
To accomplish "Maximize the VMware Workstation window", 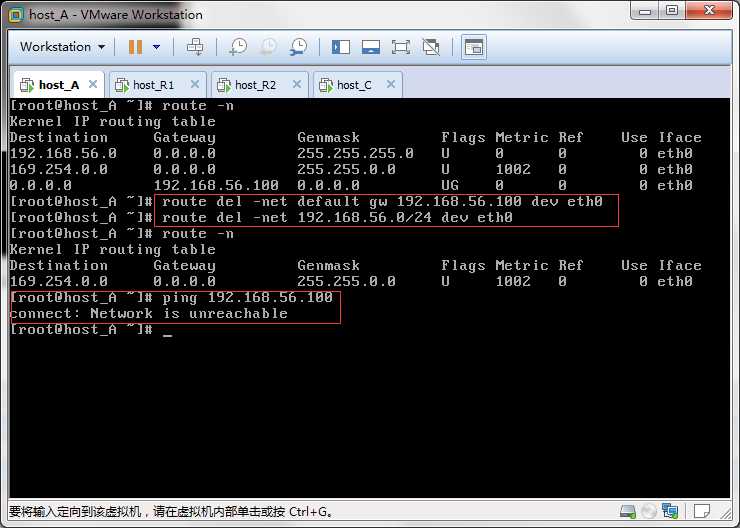I will tap(672, 11).
